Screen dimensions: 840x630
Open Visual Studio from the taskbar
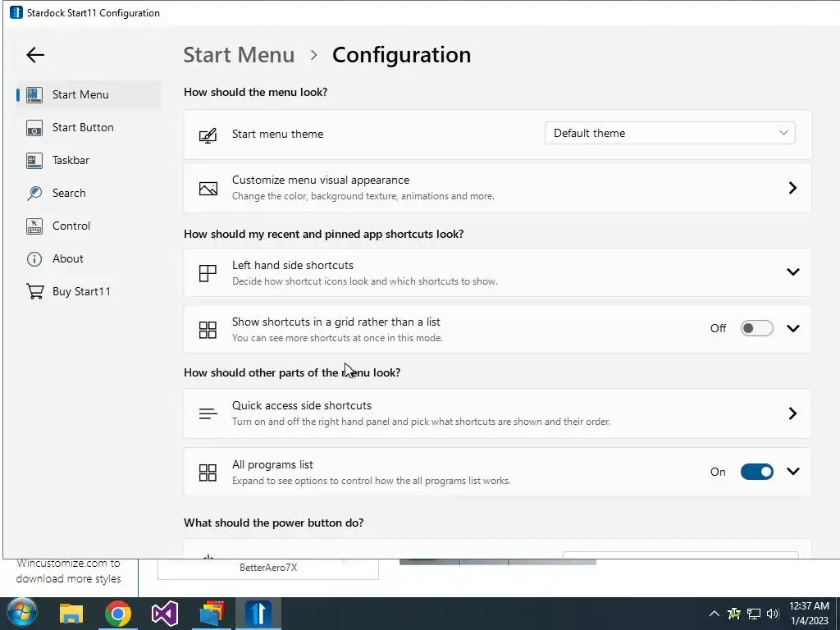pyautogui.click(x=164, y=614)
